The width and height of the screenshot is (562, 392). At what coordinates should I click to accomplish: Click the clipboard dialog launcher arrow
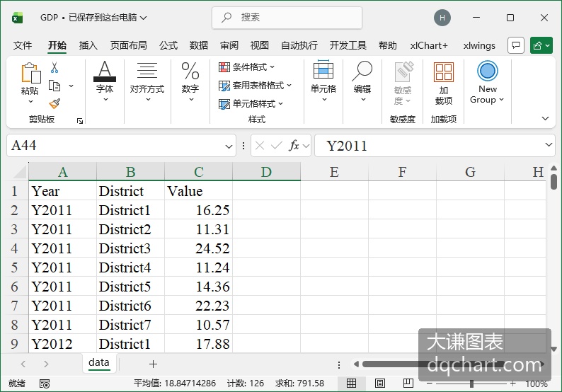click(80, 121)
